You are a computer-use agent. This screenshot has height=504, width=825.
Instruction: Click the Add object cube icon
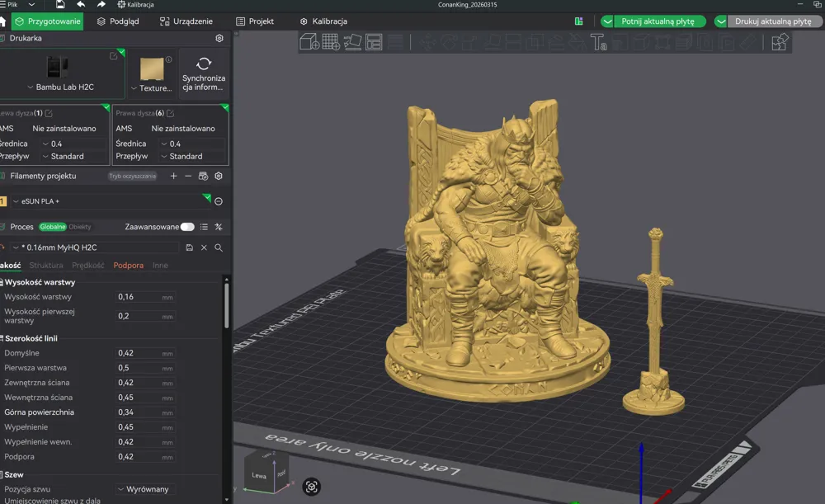(x=309, y=41)
